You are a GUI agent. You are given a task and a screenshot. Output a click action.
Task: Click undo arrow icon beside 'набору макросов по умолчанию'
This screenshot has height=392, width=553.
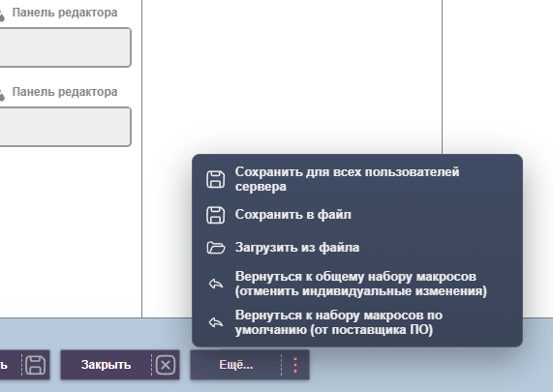click(216, 322)
